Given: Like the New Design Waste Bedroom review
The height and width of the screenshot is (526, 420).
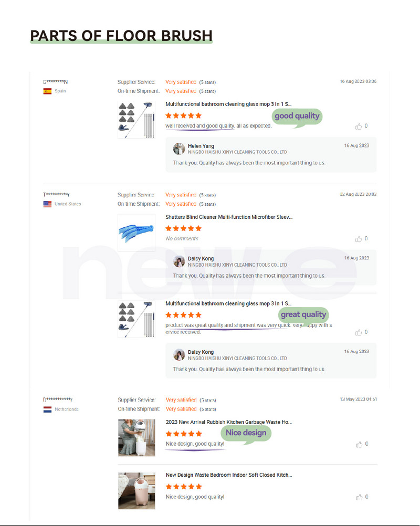Looking at the screenshot, I should (359, 497).
